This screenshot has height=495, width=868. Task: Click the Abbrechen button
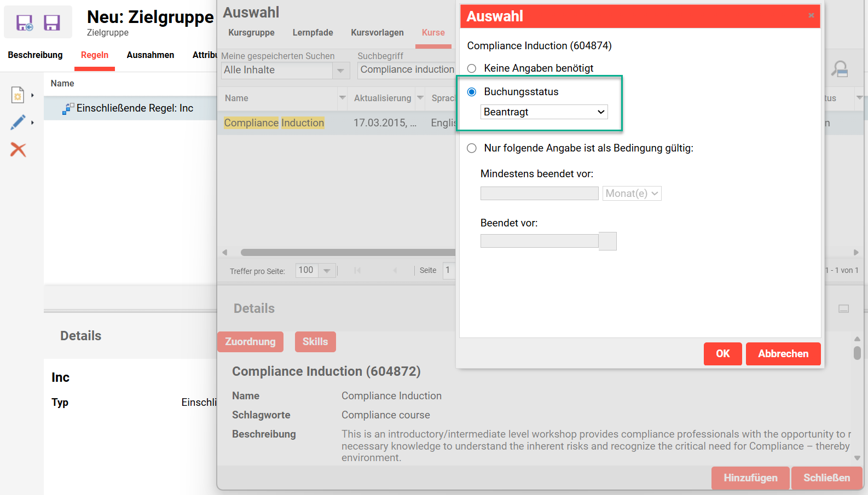pos(783,354)
